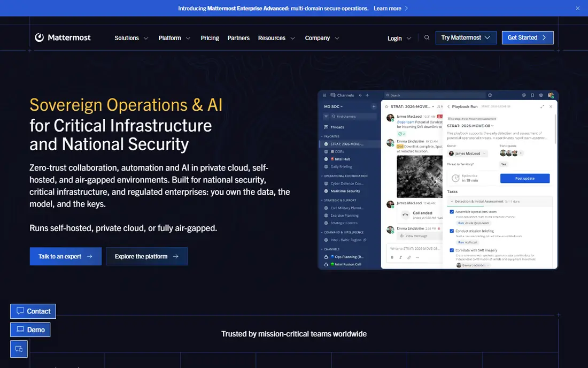The width and height of the screenshot is (588, 368).
Task: Open the Try Mattermost dropdown
Action: (x=466, y=37)
